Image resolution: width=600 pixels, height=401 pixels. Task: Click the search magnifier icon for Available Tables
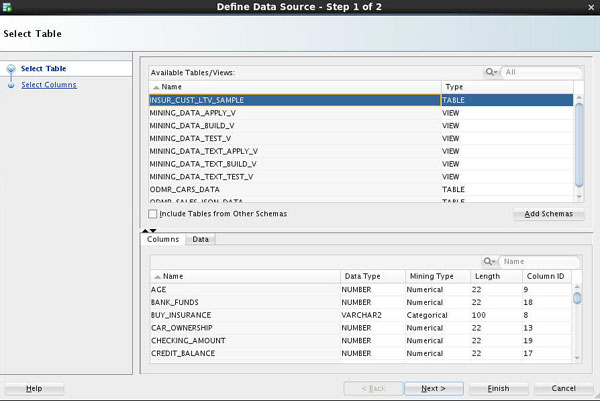pos(491,72)
